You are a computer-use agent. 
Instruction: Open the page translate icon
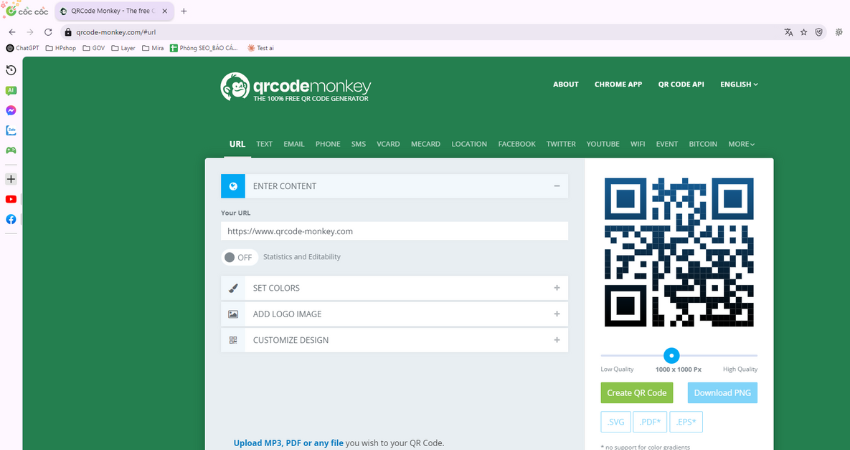(x=788, y=32)
